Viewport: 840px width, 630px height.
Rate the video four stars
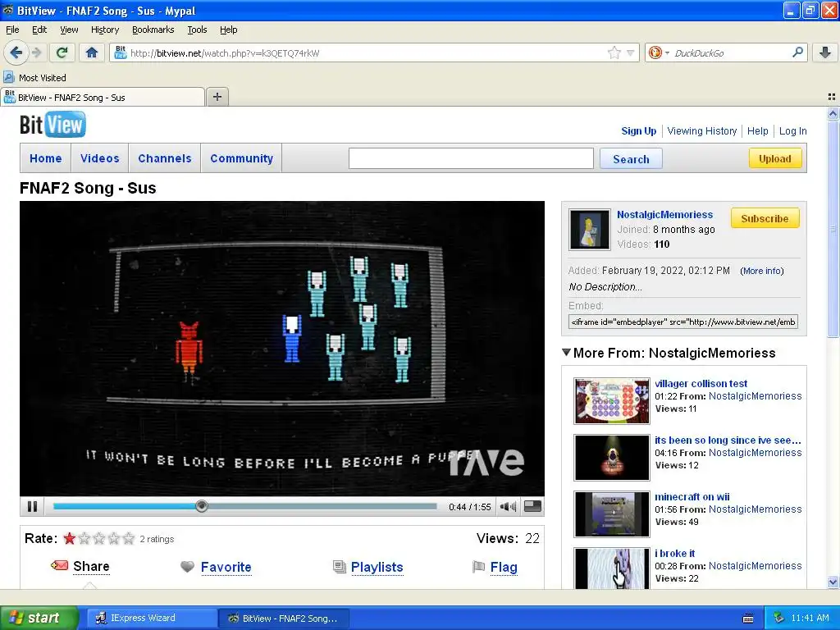point(113,538)
